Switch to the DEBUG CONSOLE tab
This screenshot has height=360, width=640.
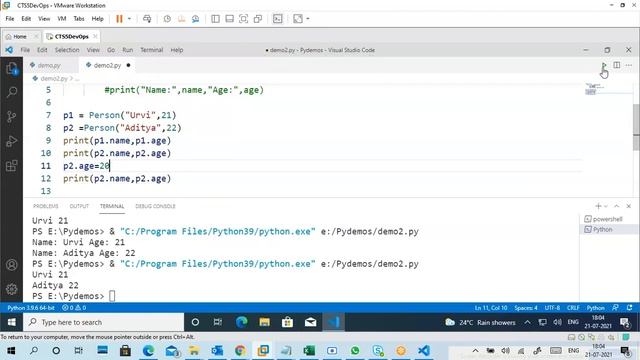(155, 206)
